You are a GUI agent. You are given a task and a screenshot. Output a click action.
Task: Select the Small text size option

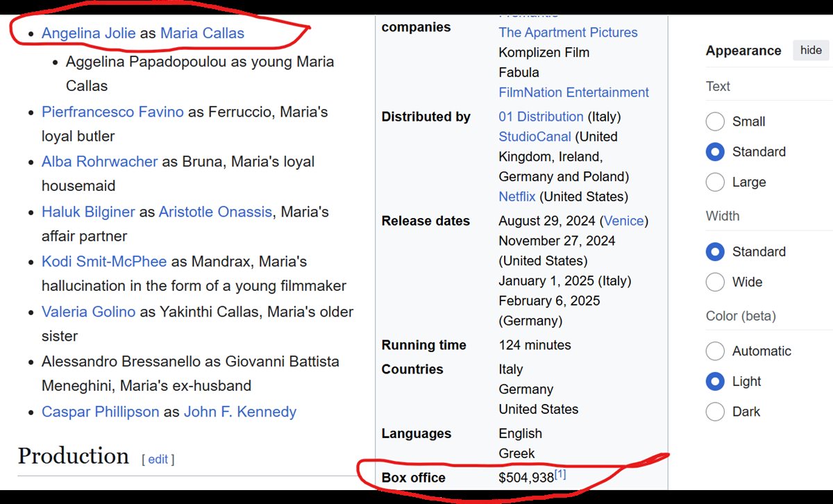(715, 121)
